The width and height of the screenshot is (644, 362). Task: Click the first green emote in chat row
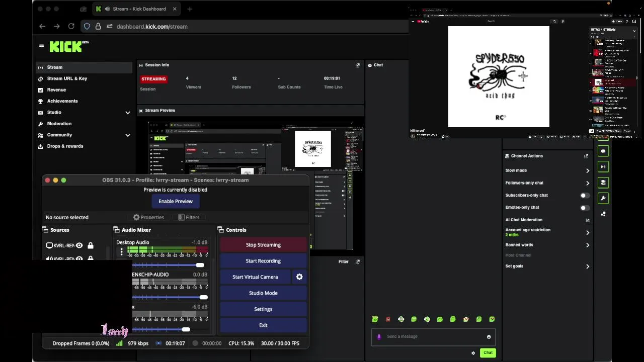pyautogui.click(x=375, y=319)
